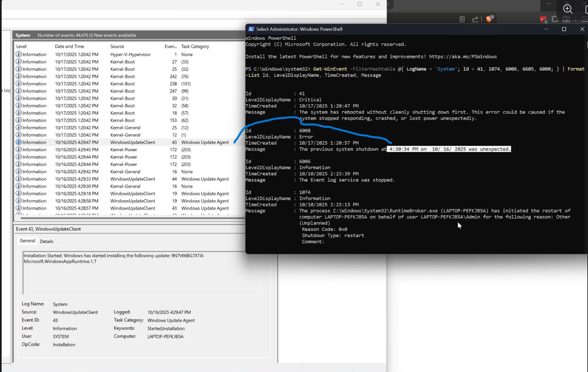This screenshot has height=372, width=588.
Task: Click the info icon on the WindowsUpdateClient event 44 row
Action: (x=18, y=179)
